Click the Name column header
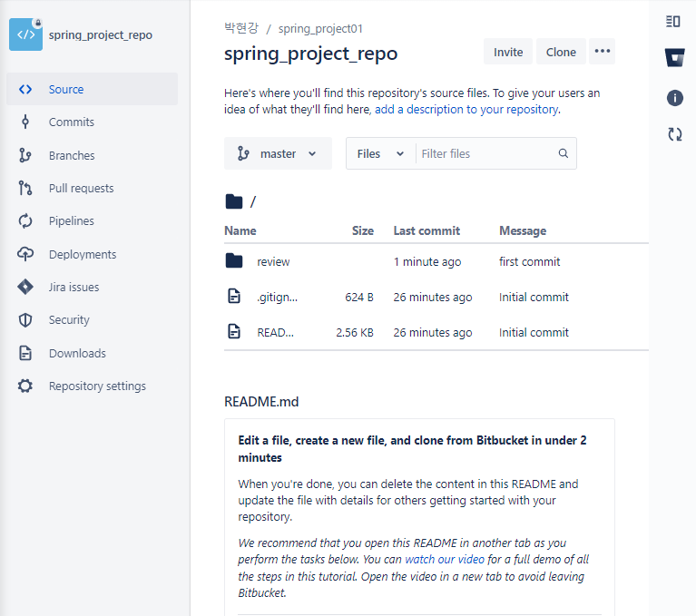Image resolution: width=696 pixels, height=616 pixels. click(x=240, y=230)
